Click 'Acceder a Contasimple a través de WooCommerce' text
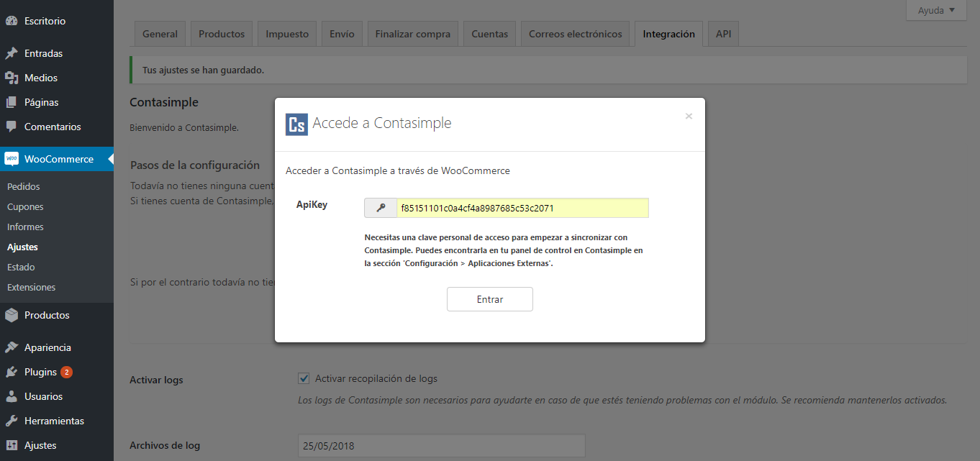This screenshot has width=980, height=461. (x=398, y=170)
